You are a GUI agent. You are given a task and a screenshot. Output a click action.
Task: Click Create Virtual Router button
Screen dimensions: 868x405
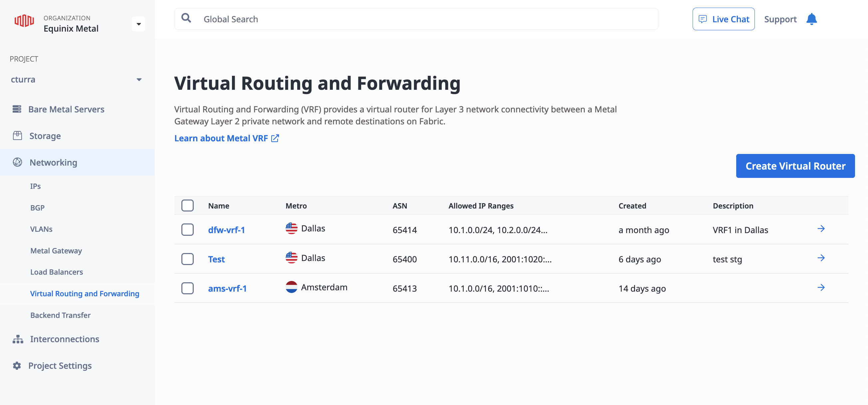[795, 166]
